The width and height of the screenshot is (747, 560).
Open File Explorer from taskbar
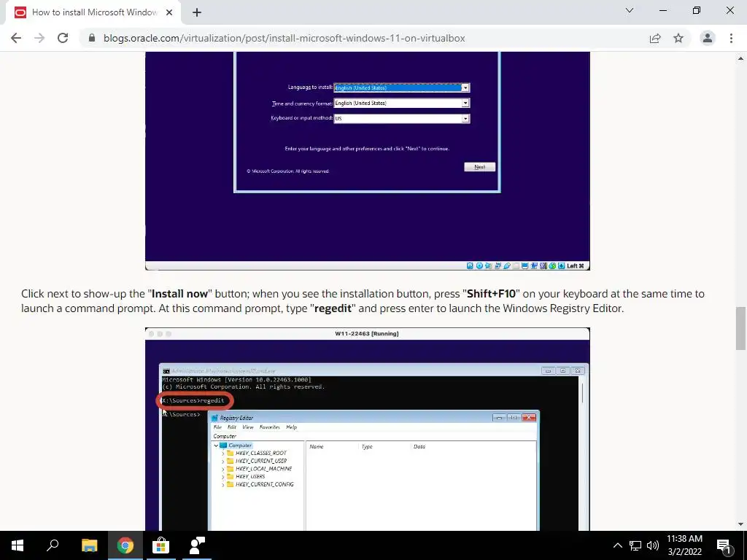[89, 545]
